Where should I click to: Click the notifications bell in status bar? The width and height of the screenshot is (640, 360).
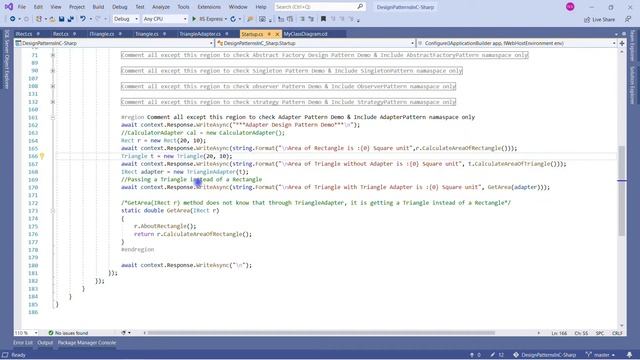coord(629,355)
